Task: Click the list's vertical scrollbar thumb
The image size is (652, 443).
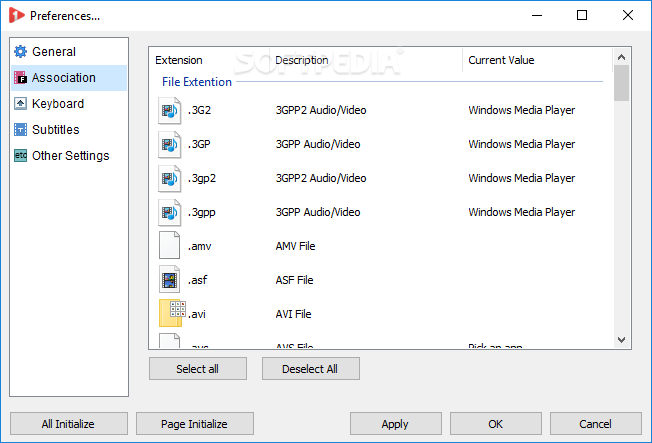Action: click(621, 83)
